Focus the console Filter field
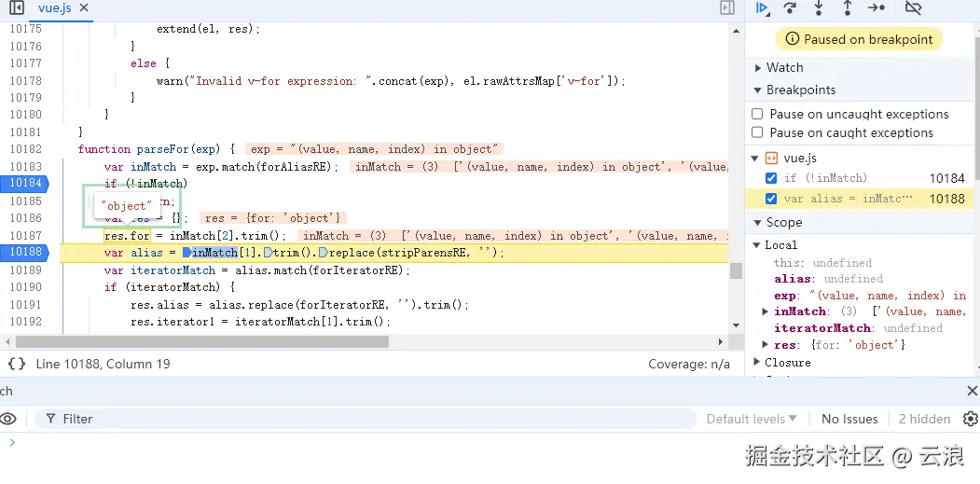The image size is (980, 484). pyautogui.click(x=366, y=419)
